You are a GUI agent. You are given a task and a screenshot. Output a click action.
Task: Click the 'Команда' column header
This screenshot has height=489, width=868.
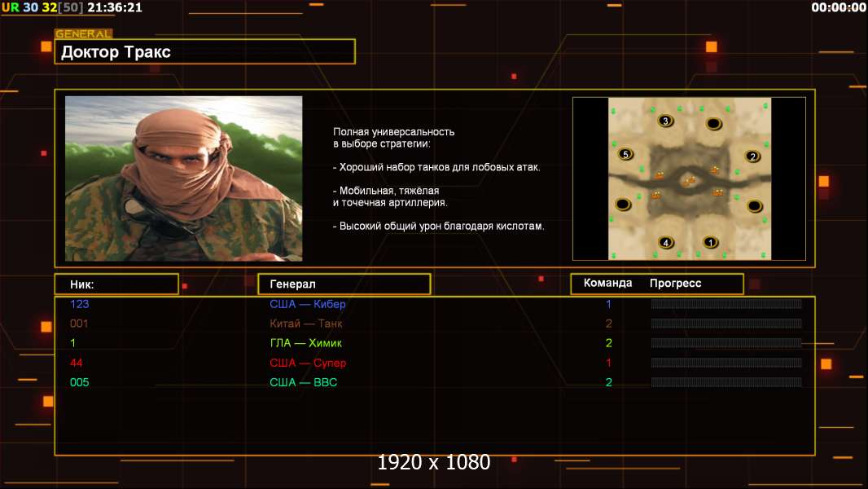coord(607,283)
